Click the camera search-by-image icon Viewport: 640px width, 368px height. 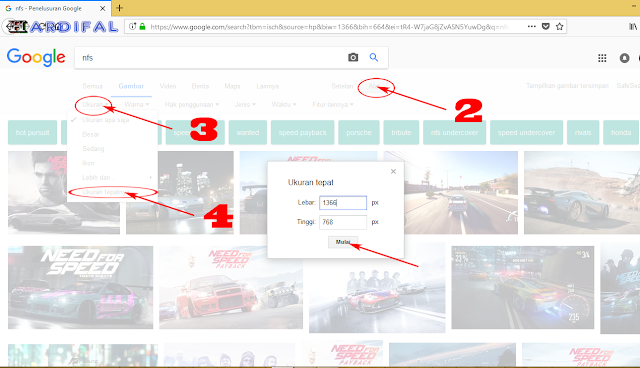tap(353, 58)
